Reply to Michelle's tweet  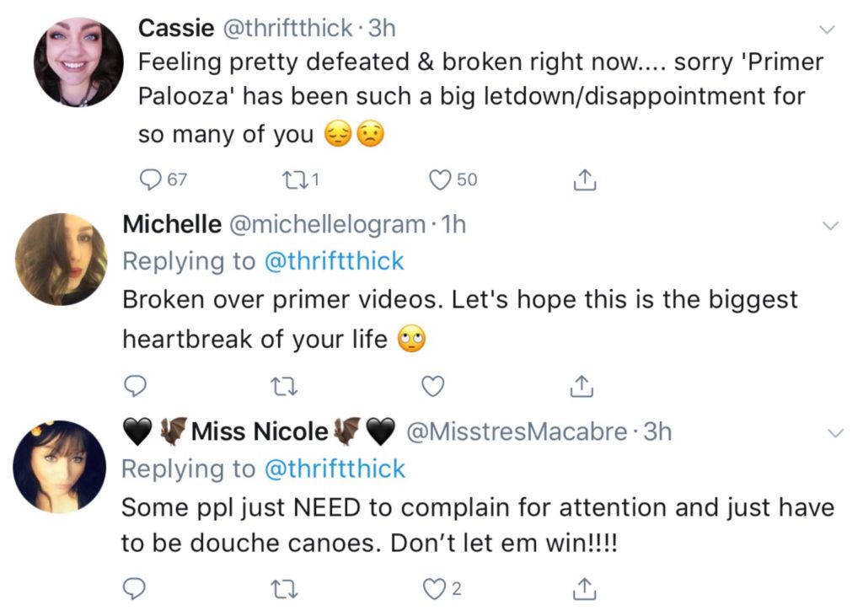click(135, 386)
